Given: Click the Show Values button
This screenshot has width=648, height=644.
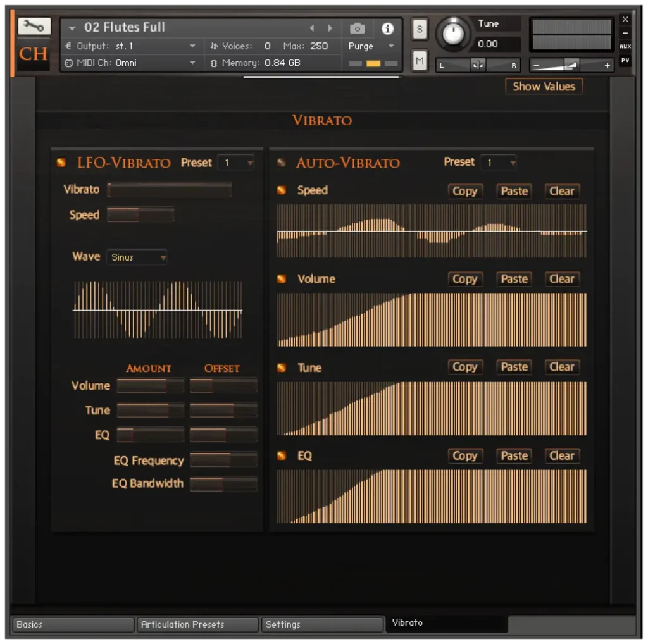Looking at the screenshot, I should [544, 87].
